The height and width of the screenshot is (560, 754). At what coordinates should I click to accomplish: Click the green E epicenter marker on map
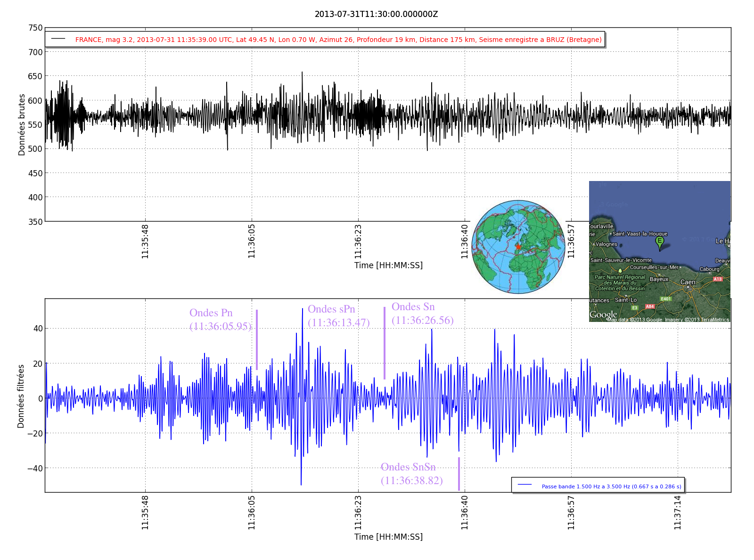(659, 242)
